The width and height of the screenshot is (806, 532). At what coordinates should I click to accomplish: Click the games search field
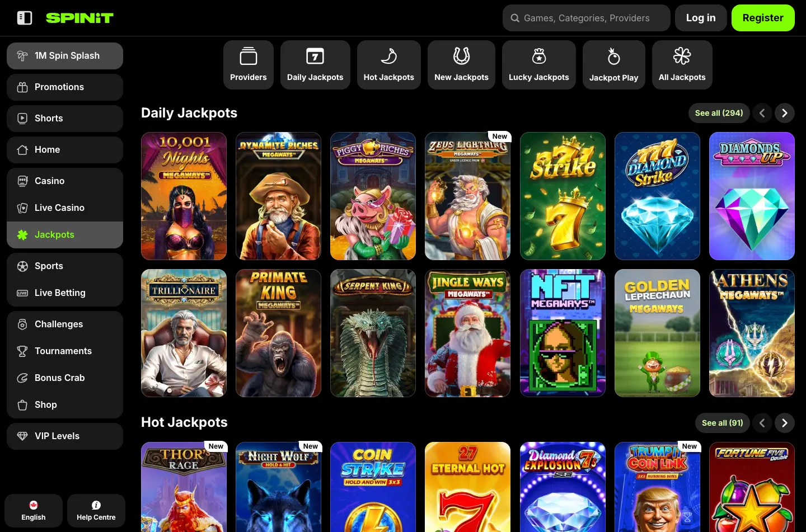[x=586, y=18]
